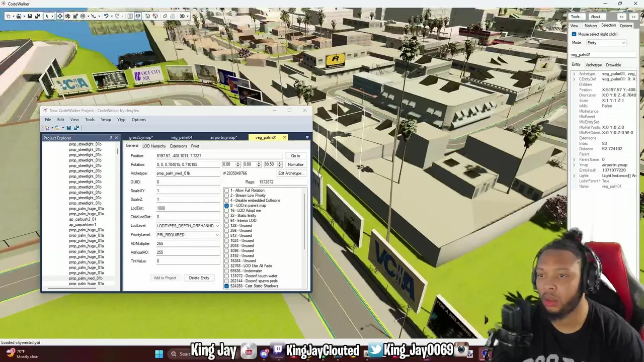The width and height of the screenshot is (644, 362).
Task: Close the veg_palm01 tab
Action: pos(284,137)
